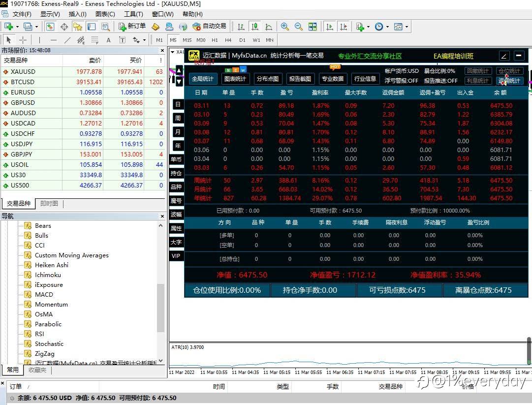Viewport: 532px width, 405px height.
Task: Follow the EA编程培训班 link
Action: [x=453, y=56]
